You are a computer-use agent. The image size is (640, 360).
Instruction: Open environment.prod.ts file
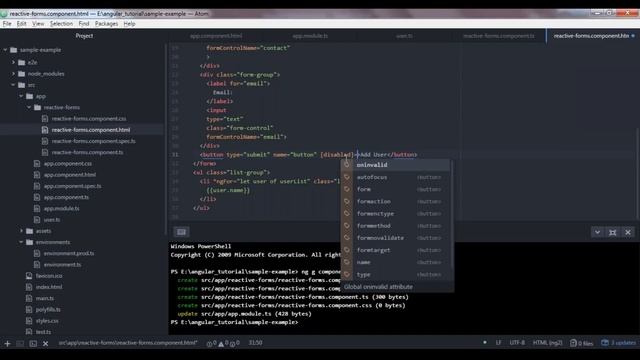click(x=69, y=253)
